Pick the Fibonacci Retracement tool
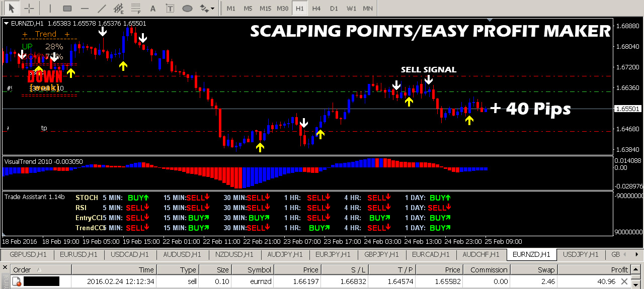 [x=136, y=8]
